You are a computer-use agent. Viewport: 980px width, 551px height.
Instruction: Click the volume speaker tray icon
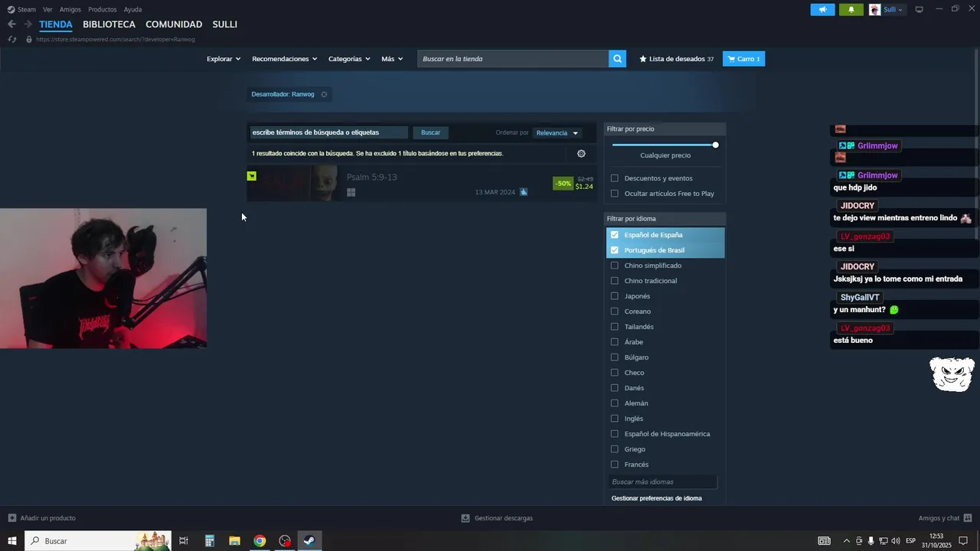[895, 541]
